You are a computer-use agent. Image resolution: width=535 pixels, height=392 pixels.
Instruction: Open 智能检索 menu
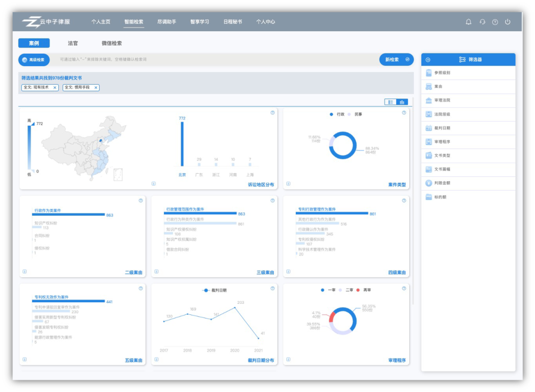(x=134, y=22)
